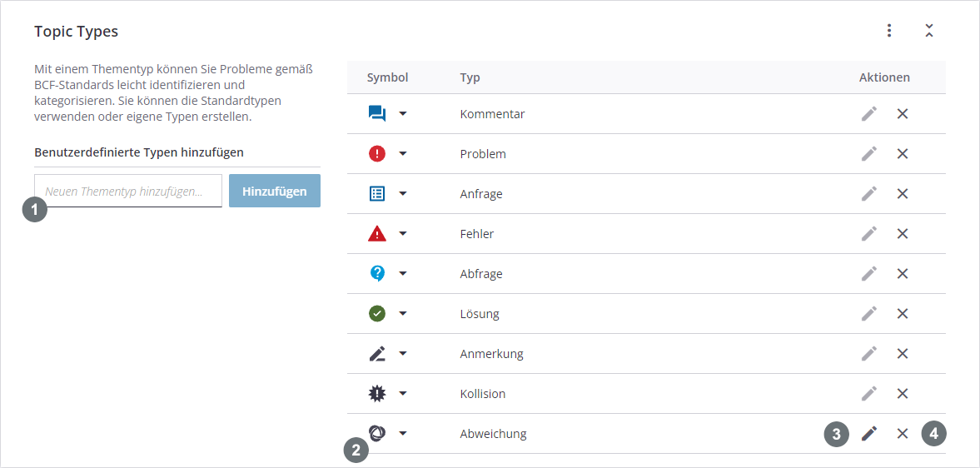
Task: Click the Anfrage list symbol icon
Action: tap(377, 194)
